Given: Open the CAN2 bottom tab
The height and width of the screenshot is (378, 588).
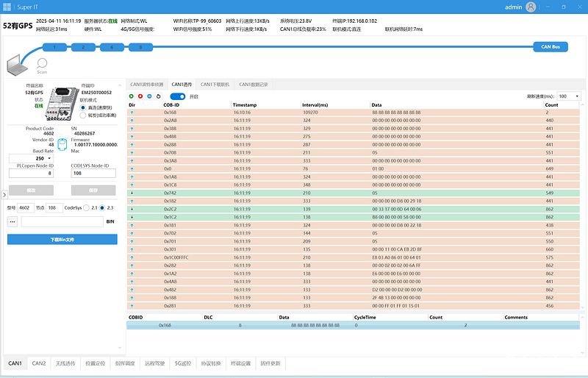Looking at the screenshot, I should point(39,363).
